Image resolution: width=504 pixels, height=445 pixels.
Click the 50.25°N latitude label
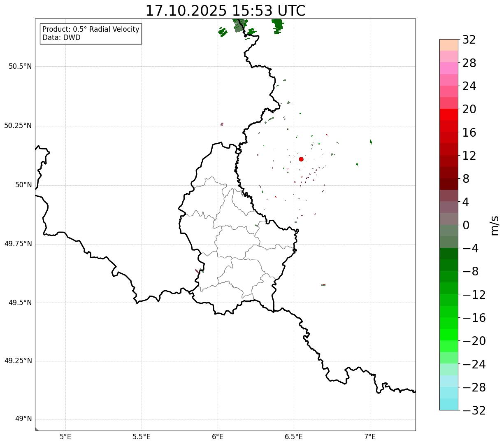[18, 126]
